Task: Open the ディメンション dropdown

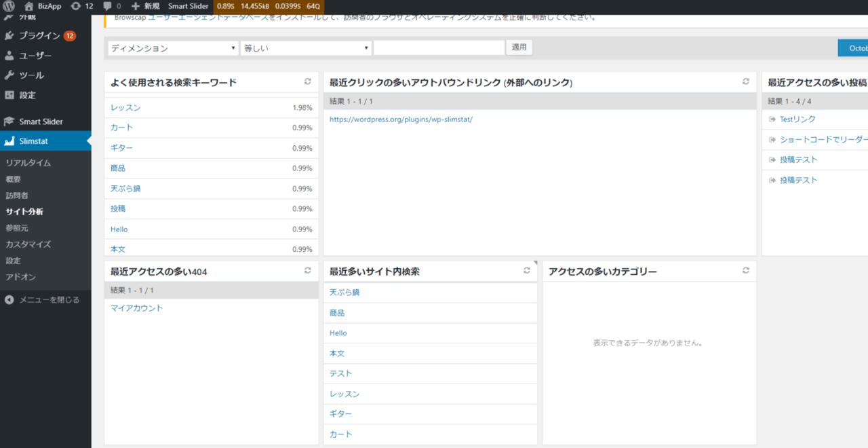Action: pyautogui.click(x=173, y=48)
